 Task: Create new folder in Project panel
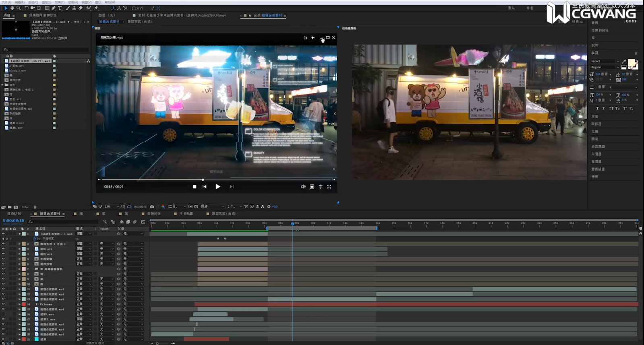(10, 207)
